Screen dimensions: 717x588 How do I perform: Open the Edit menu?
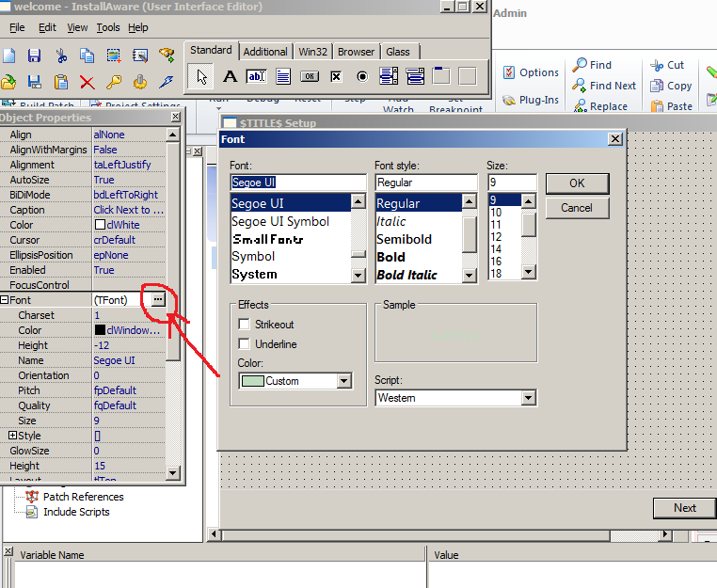[x=47, y=27]
